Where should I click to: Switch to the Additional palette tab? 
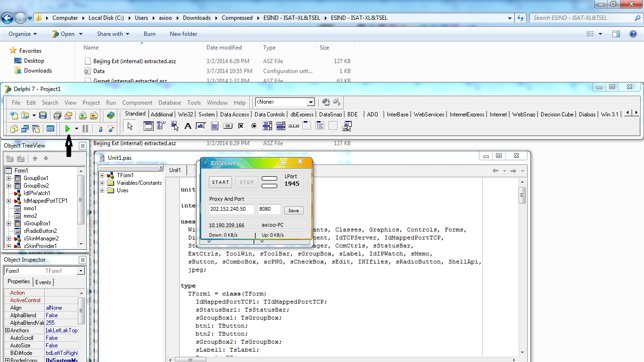click(x=162, y=114)
